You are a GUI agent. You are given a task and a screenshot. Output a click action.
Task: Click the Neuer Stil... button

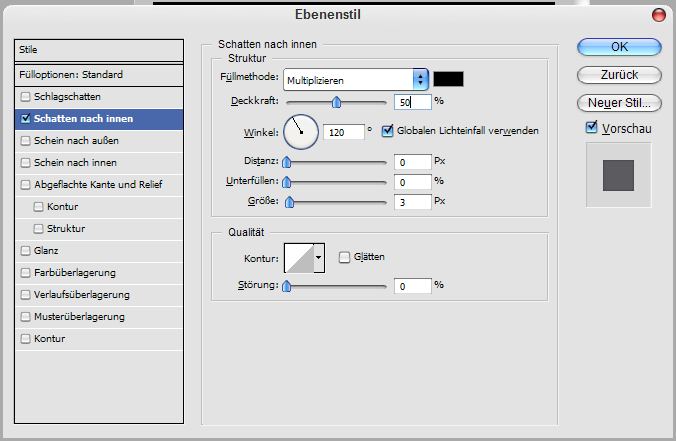click(619, 103)
